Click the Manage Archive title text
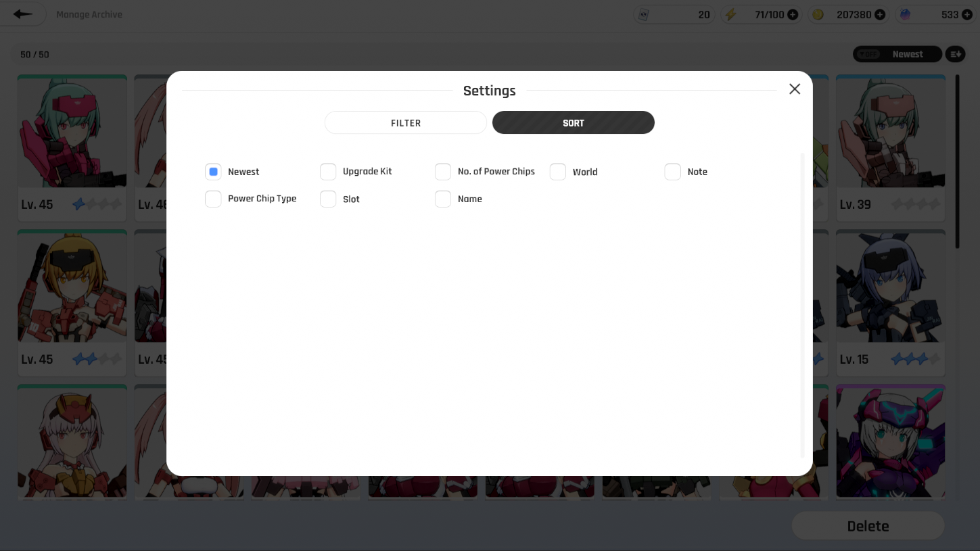The image size is (980, 551). (89, 14)
